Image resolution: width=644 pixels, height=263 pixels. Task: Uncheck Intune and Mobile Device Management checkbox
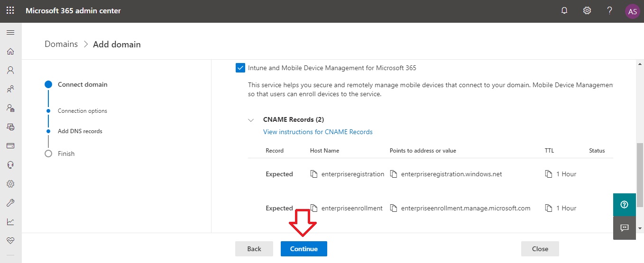tap(240, 68)
